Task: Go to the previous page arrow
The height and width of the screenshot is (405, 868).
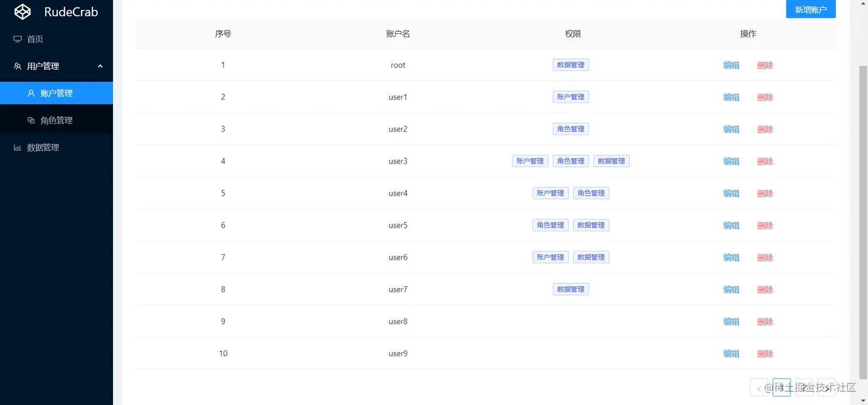Action: click(x=759, y=387)
